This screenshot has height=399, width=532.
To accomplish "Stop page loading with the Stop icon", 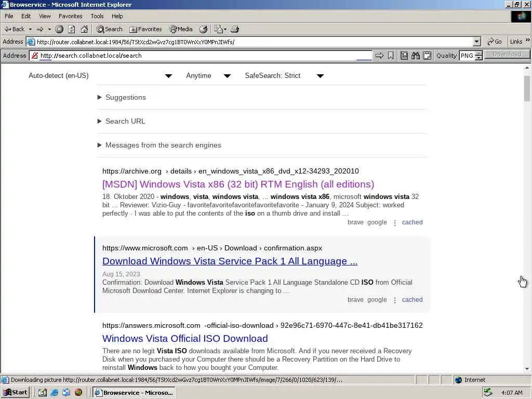I will (x=59, y=29).
